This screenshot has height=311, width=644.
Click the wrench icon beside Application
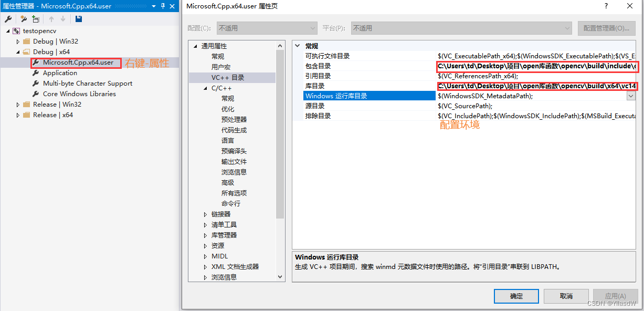point(36,73)
